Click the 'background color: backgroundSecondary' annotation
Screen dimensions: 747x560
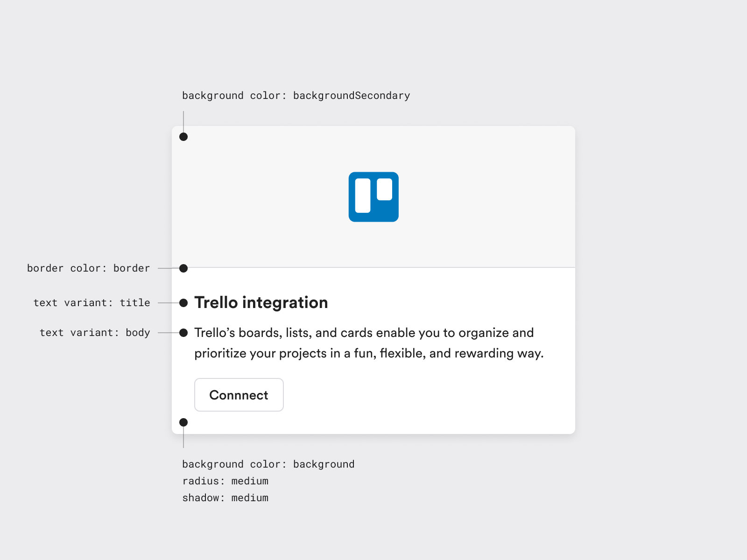(x=296, y=96)
